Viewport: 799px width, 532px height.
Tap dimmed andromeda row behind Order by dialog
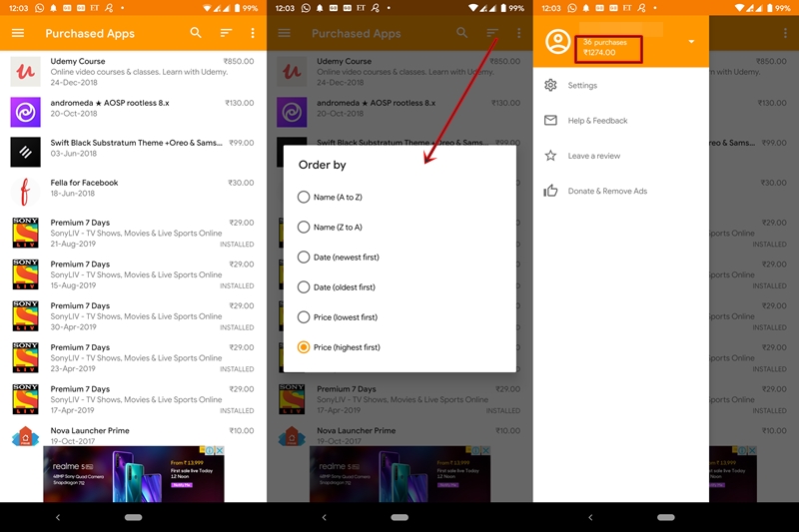point(399,112)
